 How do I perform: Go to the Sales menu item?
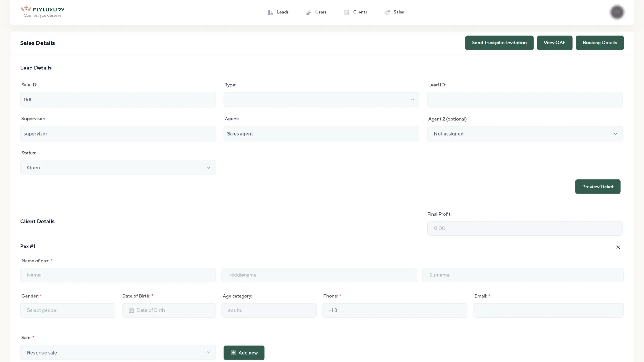tap(399, 12)
